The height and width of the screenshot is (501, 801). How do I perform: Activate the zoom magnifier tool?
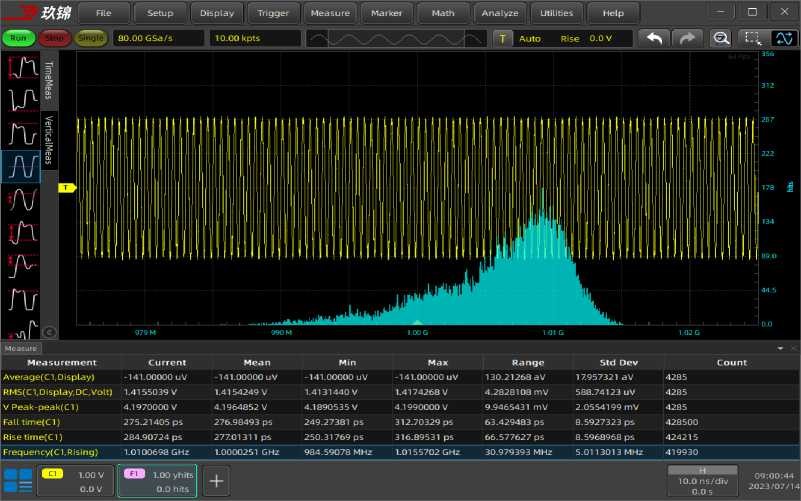[721, 38]
